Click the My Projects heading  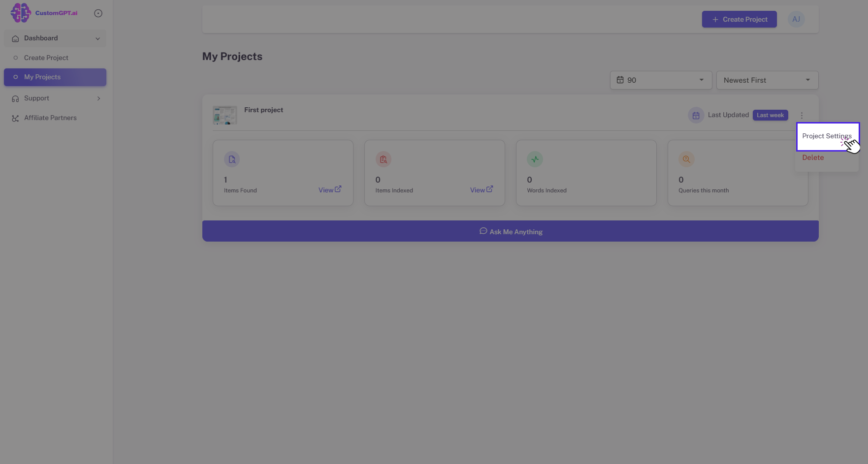(232, 57)
